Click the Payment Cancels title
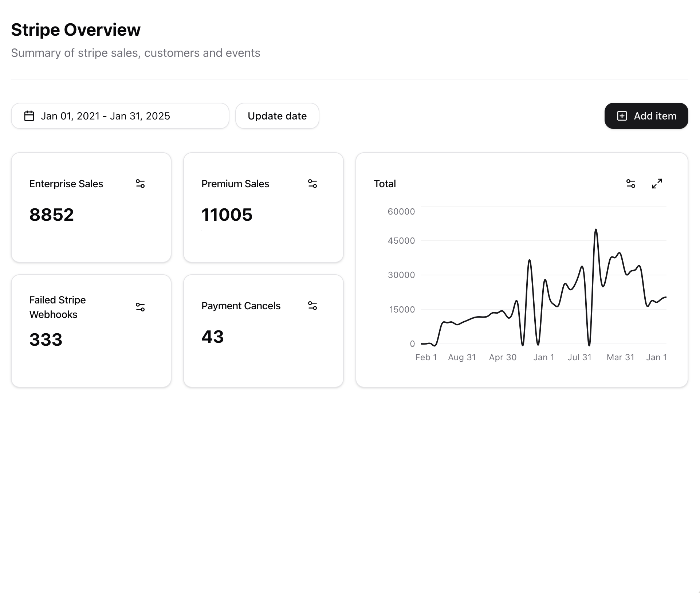This screenshot has height=593, width=700. point(241,306)
